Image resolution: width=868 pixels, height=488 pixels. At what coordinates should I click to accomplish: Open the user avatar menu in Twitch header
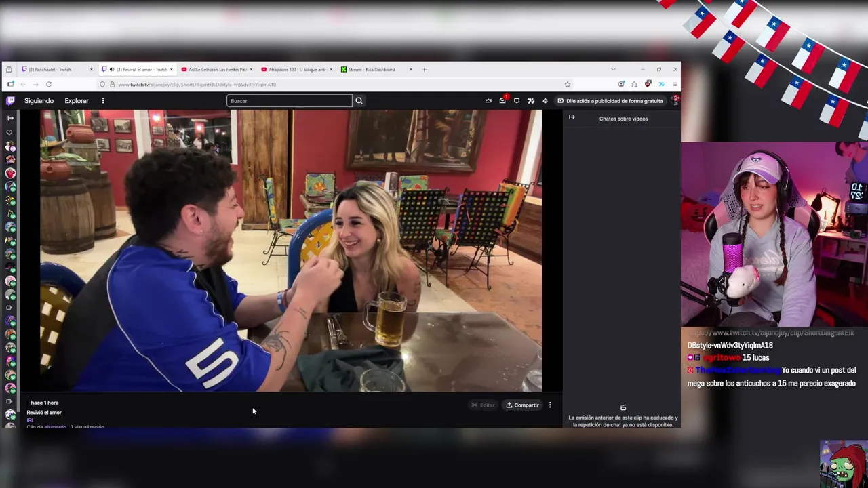(675, 100)
